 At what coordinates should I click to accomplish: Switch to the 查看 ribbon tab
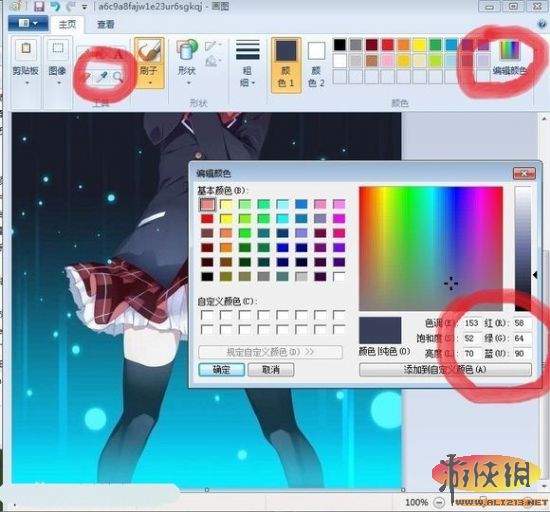pyautogui.click(x=106, y=24)
